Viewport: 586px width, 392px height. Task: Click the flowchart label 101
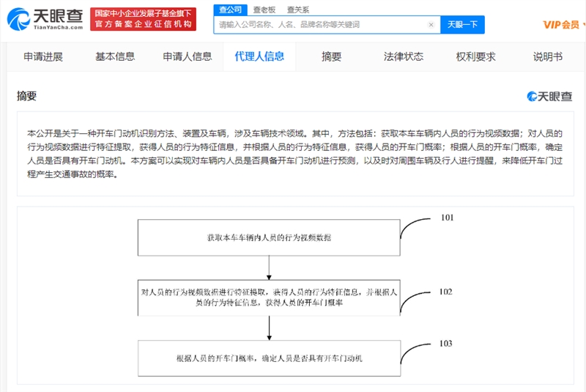tap(447, 218)
